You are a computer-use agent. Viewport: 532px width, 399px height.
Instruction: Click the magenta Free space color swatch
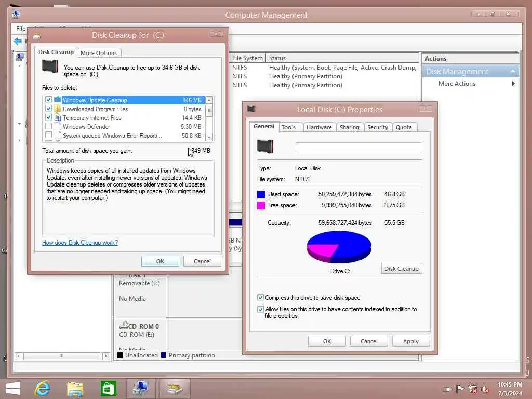(x=261, y=205)
